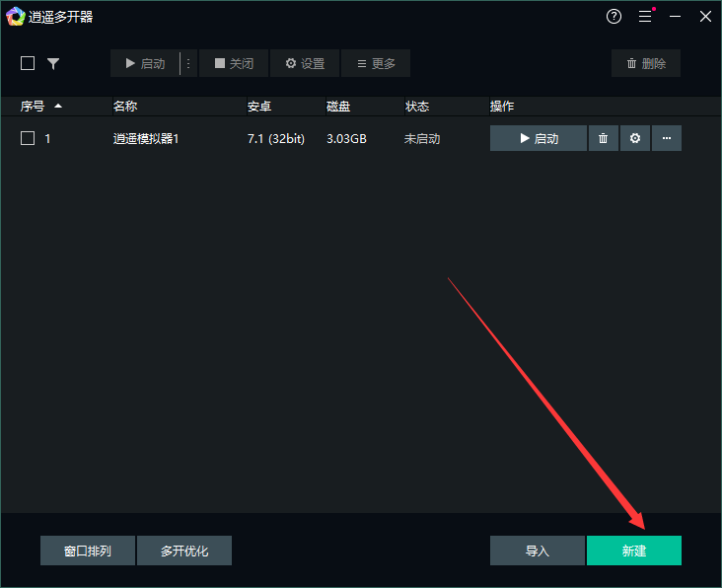This screenshot has width=722, height=588.
Task: Click the 多开优化 button
Action: (x=184, y=551)
